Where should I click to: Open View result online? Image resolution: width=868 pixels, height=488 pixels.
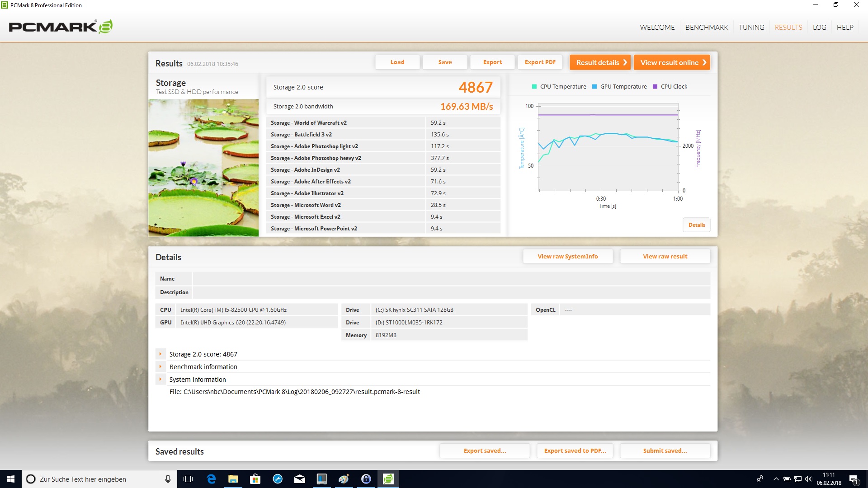672,62
